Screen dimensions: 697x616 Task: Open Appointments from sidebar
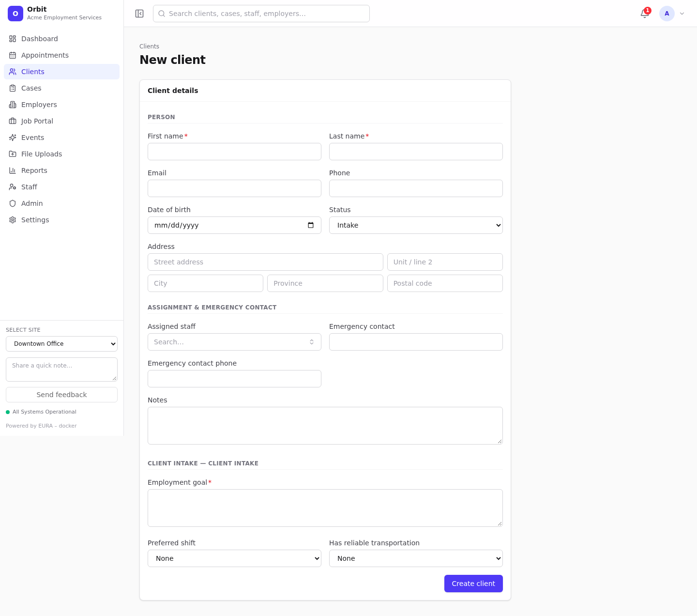(x=61, y=55)
